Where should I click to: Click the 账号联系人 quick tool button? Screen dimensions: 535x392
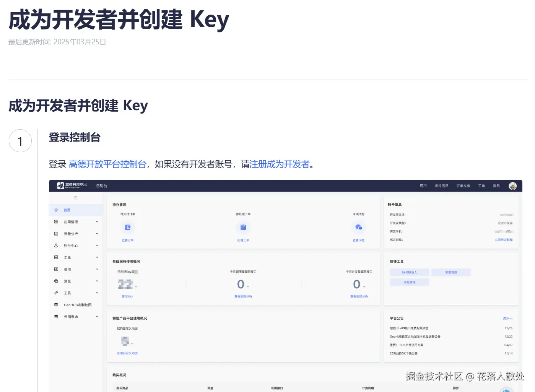[x=410, y=272]
